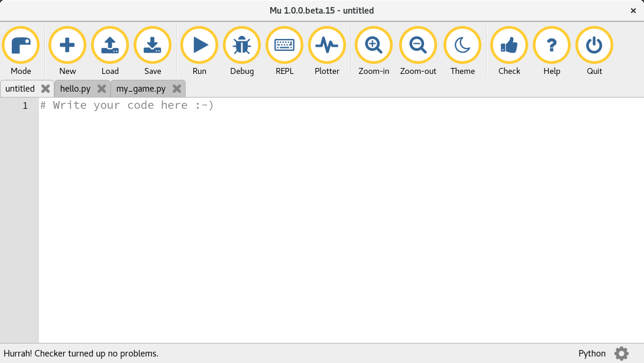Load an existing file
This screenshot has height=363, width=644.
pos(110,46)
